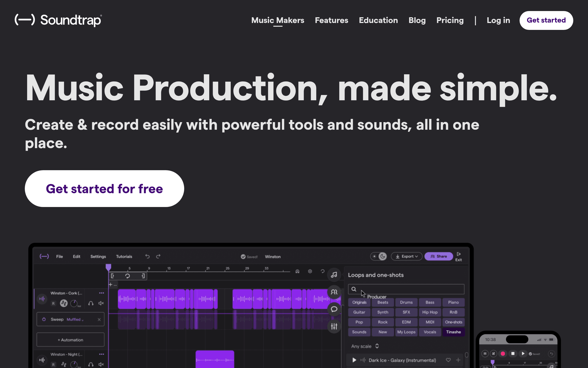Click the Exit studio icon
This screenshot has width=588, height=368.
pos(458,256)
